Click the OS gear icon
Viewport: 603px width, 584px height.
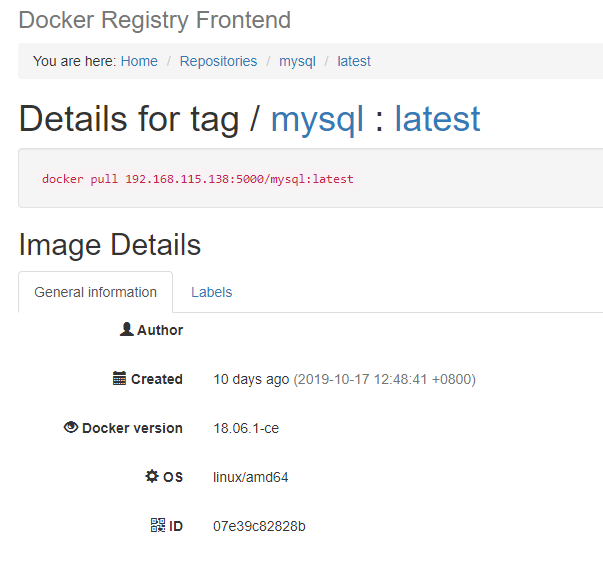(152, 476)
